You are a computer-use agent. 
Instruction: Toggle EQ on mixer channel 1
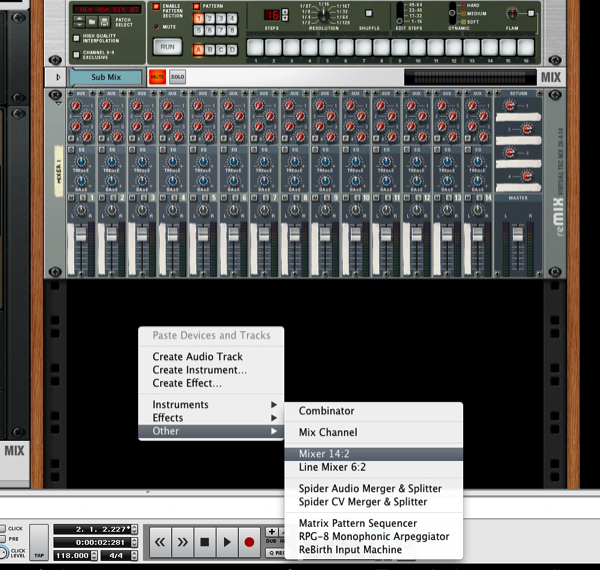[71, 150]
